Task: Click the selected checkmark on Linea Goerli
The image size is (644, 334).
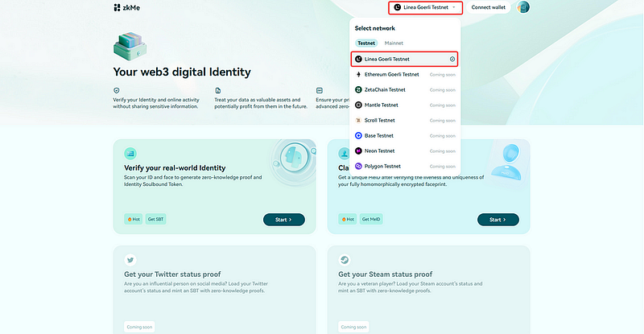Action: pyautogui.click(x=452, y=60)
